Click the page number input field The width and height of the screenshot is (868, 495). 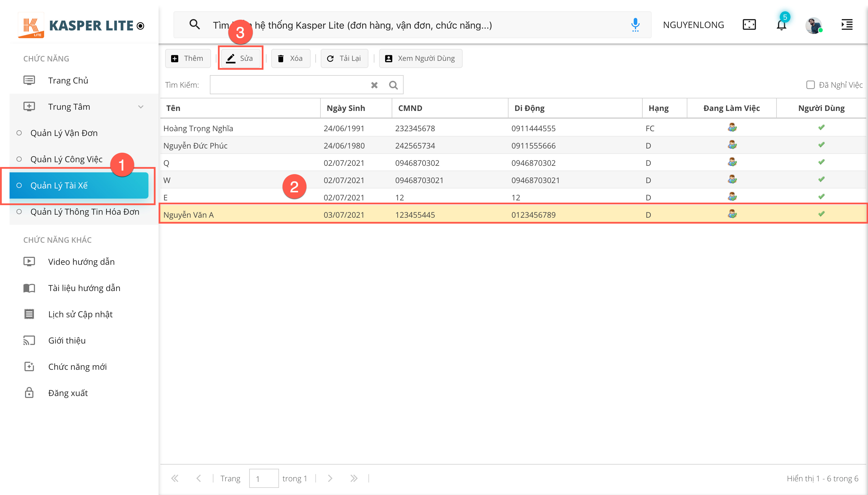tap(263, 478)
